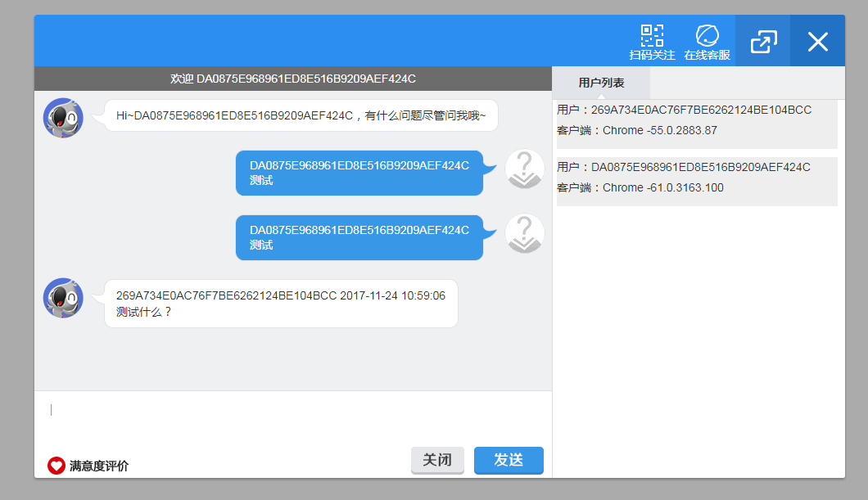Click the 在线客服 globe icon
868x500 pixels.
(x=708, y=39)
